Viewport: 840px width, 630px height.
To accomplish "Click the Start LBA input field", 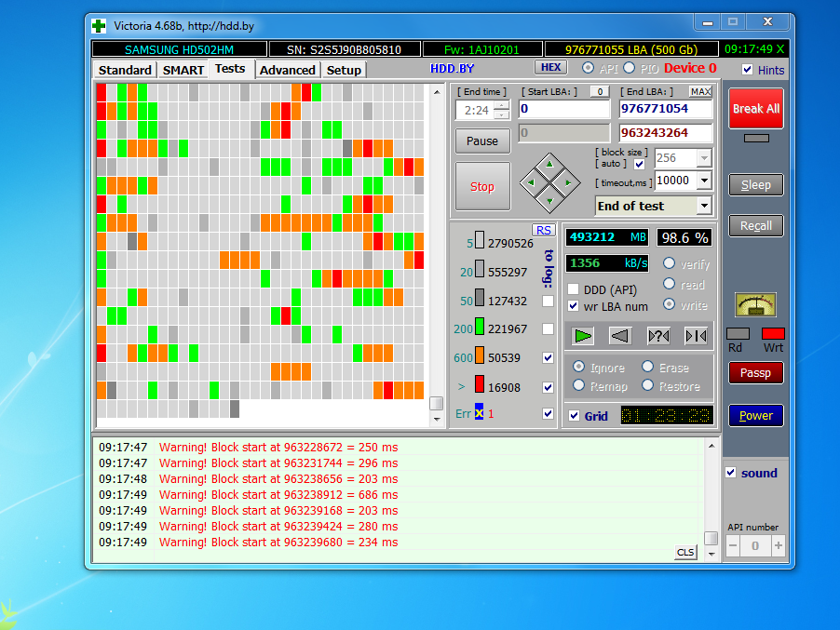I will [564, 109].
